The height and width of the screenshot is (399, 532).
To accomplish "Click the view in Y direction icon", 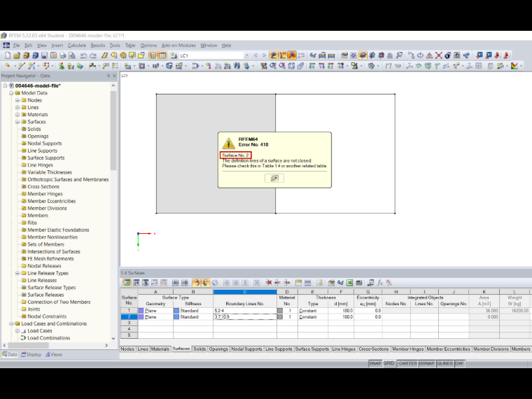I will [x=321, y=66].
